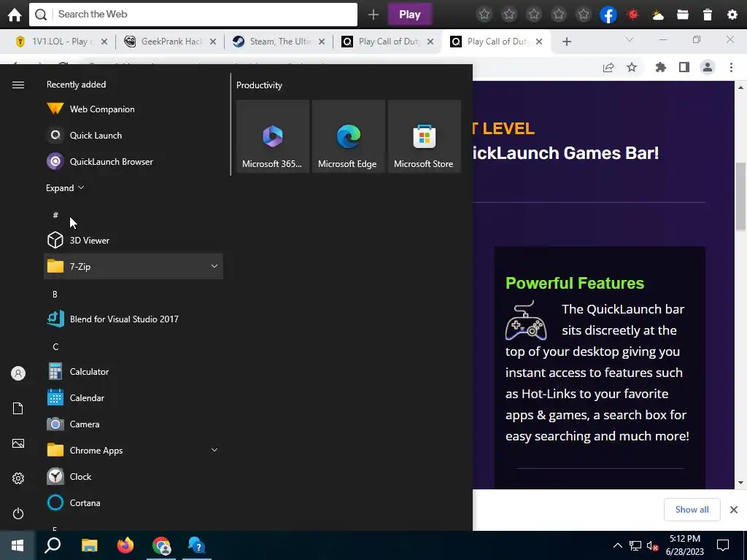Open Settings gear in Start menu sidebar
This screenshot has height=560, width=747.
click(18, 478)
